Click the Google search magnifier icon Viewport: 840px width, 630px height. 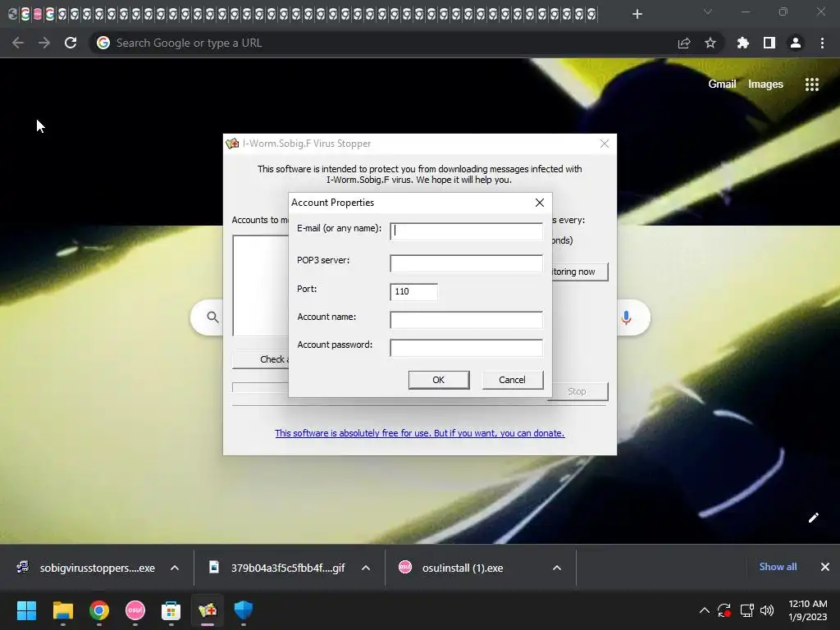click(212, 317)
